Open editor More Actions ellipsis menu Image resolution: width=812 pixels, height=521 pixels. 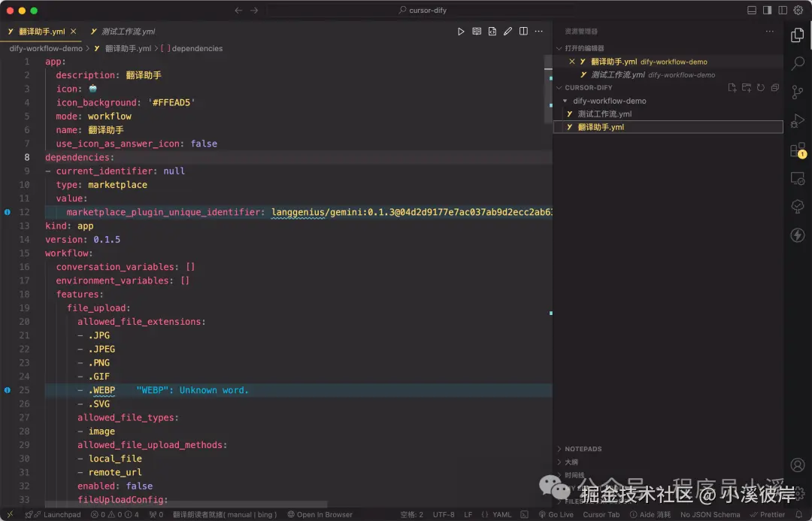click(x=539, y=32)
